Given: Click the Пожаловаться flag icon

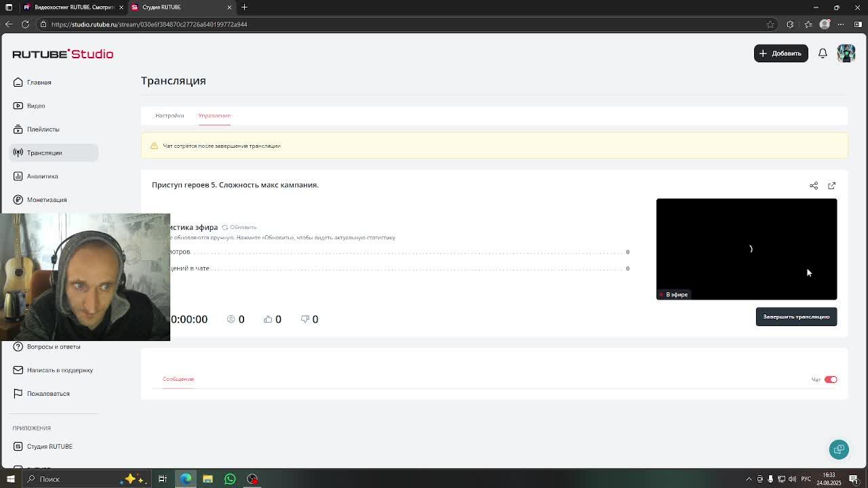Looking at the screenshot, I should pos(18,394).
